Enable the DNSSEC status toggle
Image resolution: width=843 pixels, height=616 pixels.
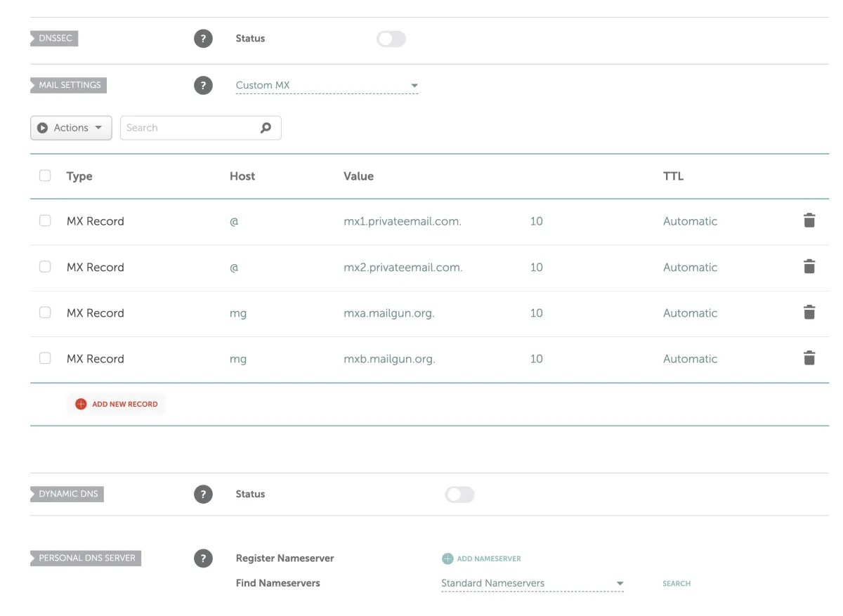coord(391,39)
